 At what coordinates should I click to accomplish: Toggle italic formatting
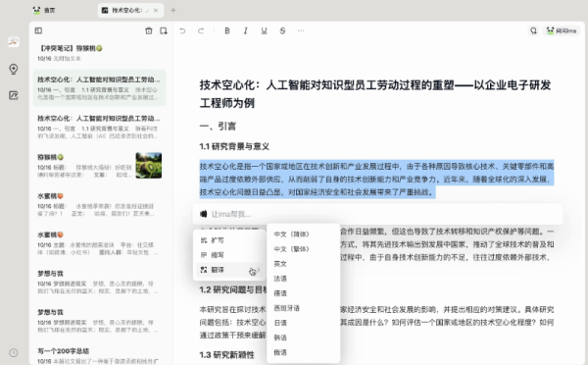pos(245,30)
